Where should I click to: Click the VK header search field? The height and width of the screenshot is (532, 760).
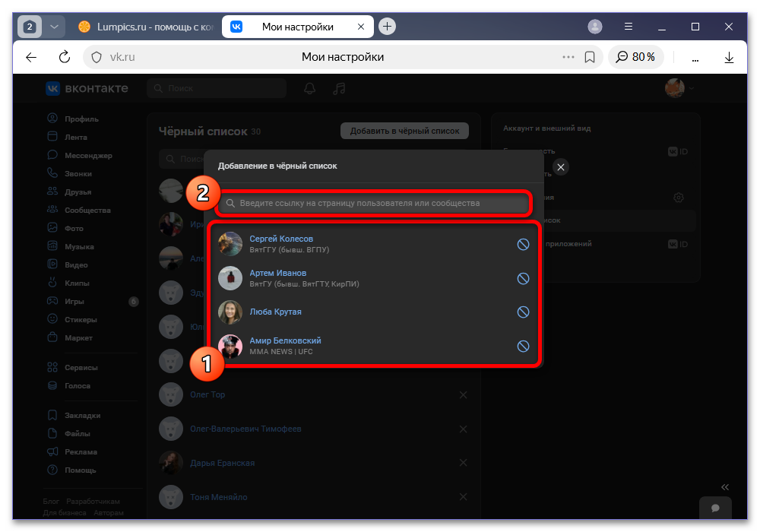click(x=217, y=88)
